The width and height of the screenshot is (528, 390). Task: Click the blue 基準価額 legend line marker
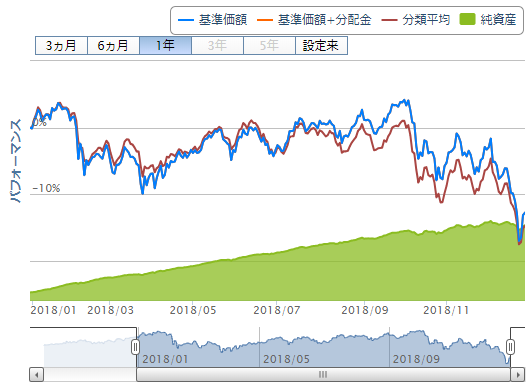[x=186, y=20]
